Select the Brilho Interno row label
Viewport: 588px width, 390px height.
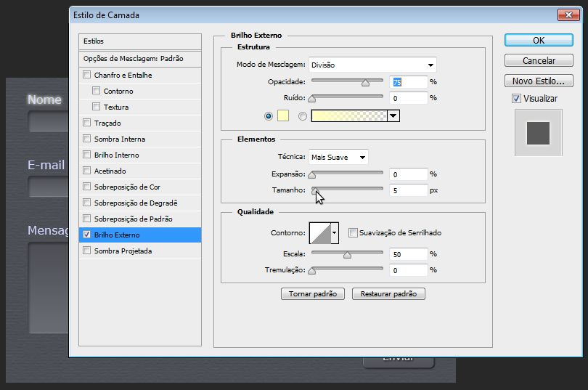(117, 155)
